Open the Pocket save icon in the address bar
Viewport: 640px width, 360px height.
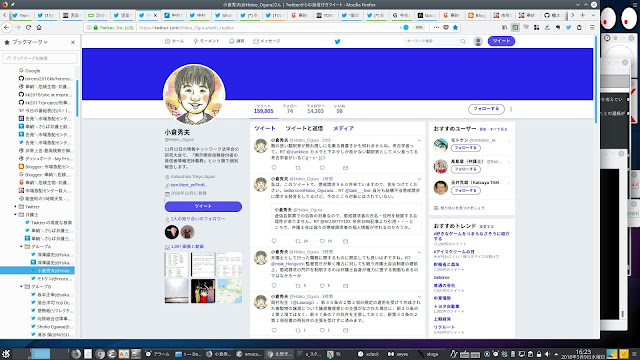point(446,27)
